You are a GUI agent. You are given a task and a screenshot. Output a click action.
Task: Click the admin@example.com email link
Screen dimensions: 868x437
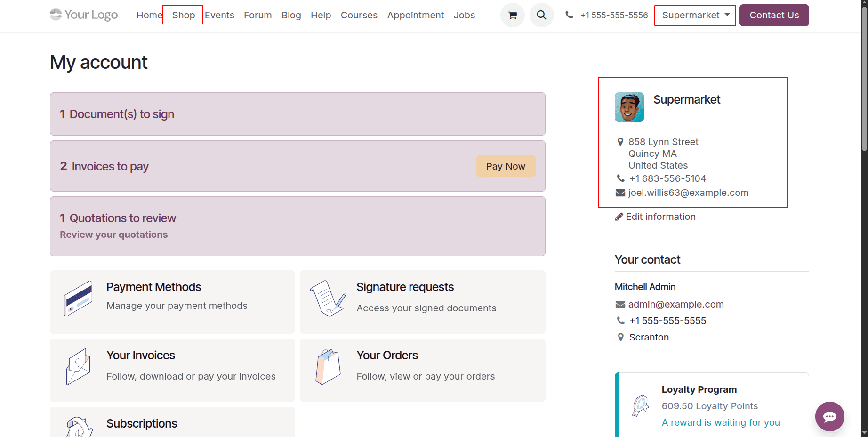tap(676, 304)
